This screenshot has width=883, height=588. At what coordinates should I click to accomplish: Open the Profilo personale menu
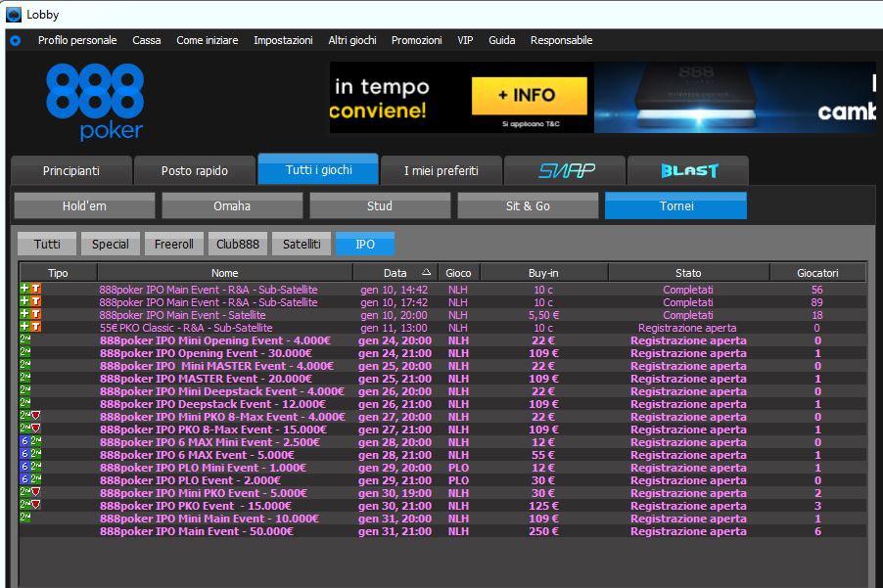coord(77,40)
